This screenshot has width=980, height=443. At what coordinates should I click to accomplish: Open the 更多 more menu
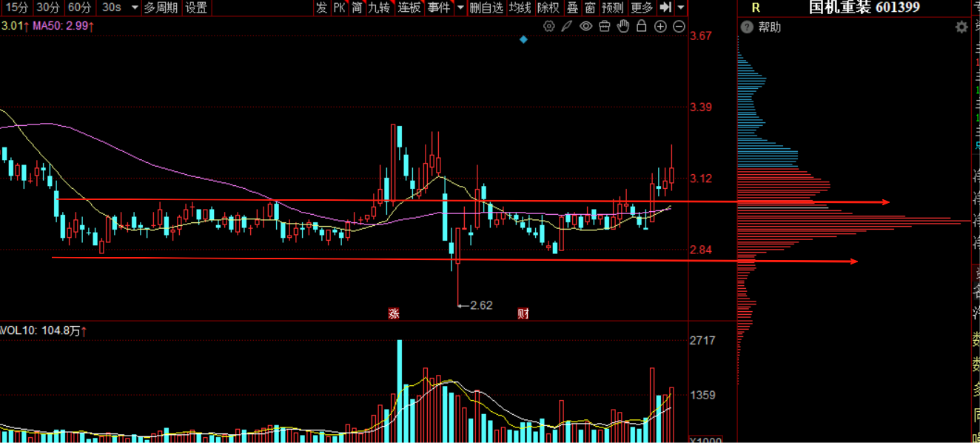point(642,7)
